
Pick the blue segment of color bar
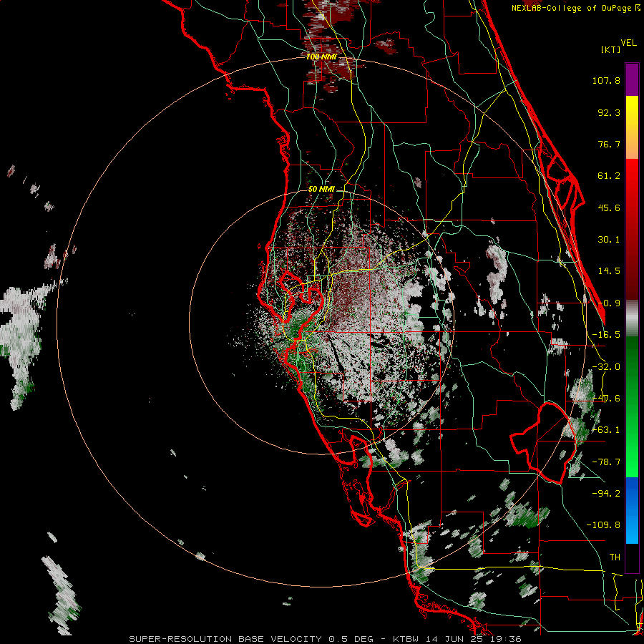[x=632, y=510]
